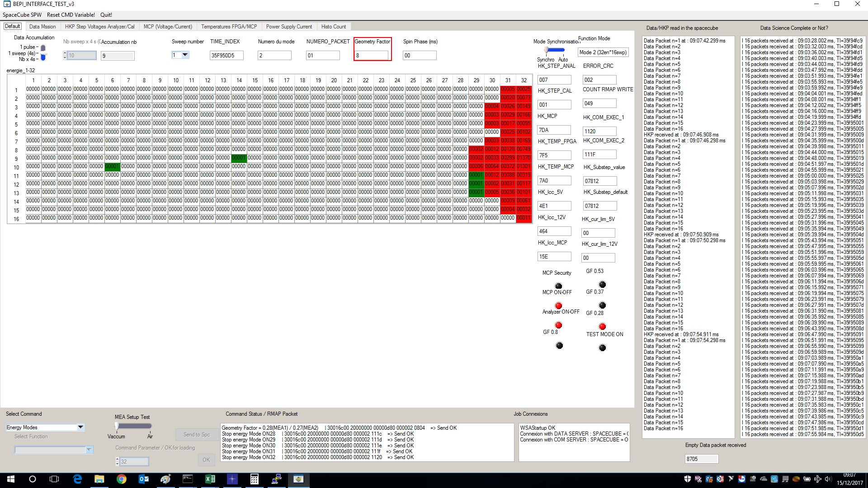Click the Empty Data packet field 8705
868x488 pixels.
pyautogui.click(x=702, y=459)
